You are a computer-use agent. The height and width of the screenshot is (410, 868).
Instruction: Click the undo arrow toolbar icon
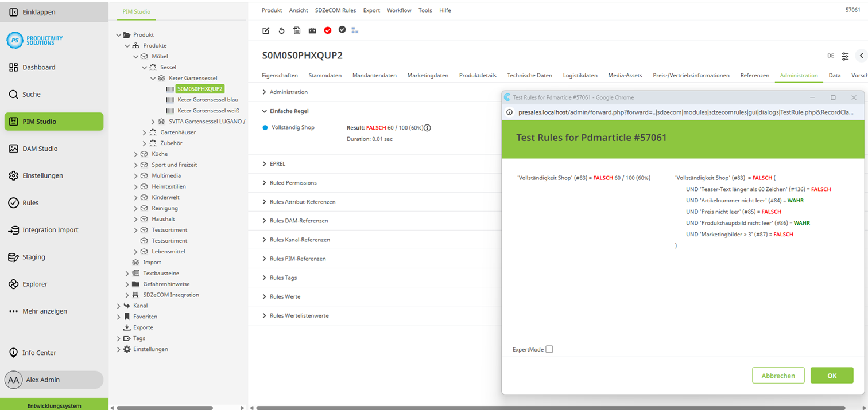281,30
